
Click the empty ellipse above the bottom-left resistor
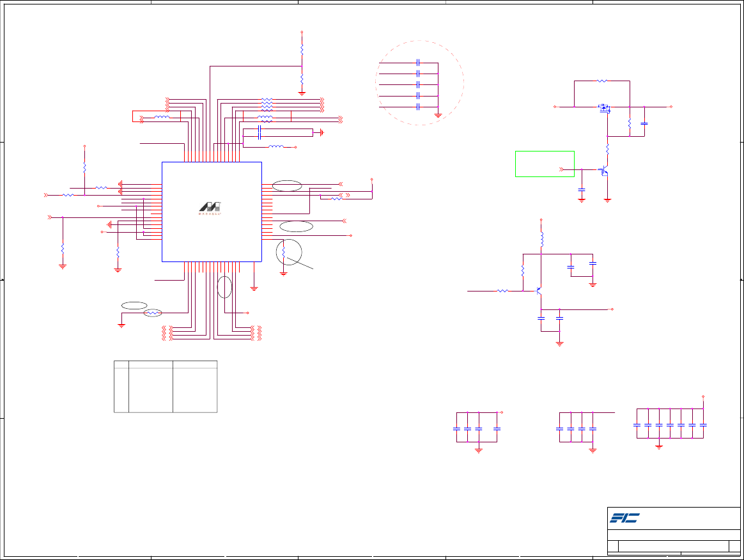(134, 306)
